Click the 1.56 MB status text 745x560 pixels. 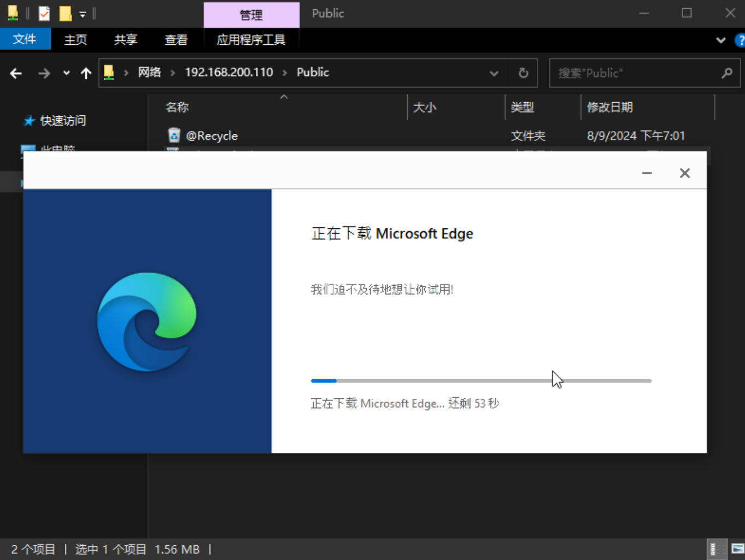177,549
